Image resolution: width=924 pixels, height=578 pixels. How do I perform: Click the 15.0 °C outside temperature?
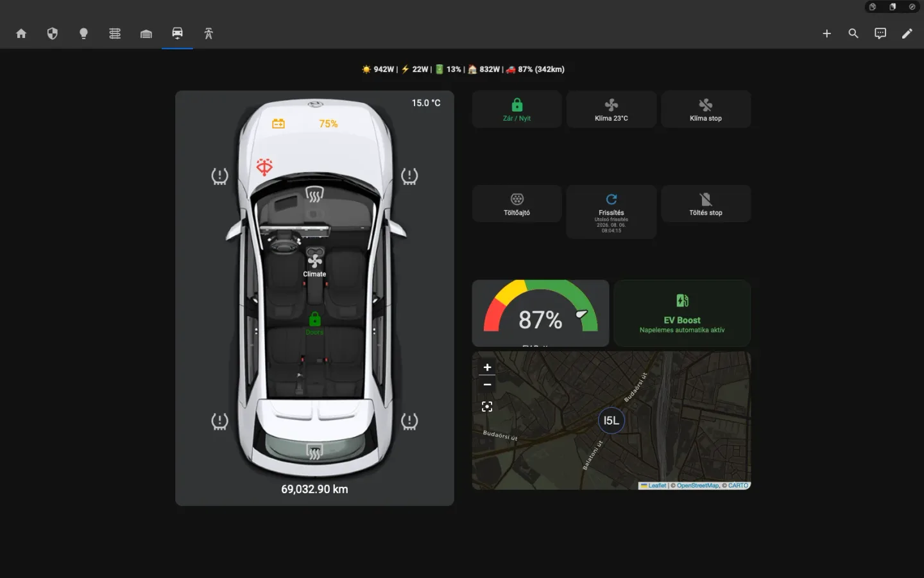pyautogui.click(x=426, y=103)
